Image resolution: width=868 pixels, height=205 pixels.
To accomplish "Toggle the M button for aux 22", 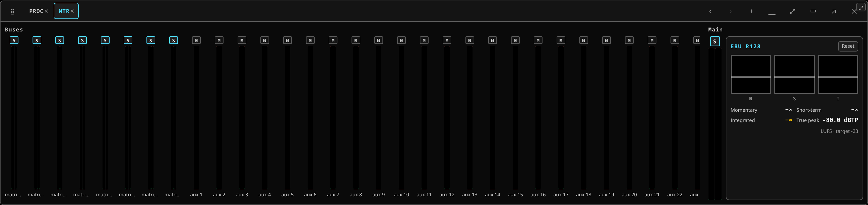I will [675, 40].
